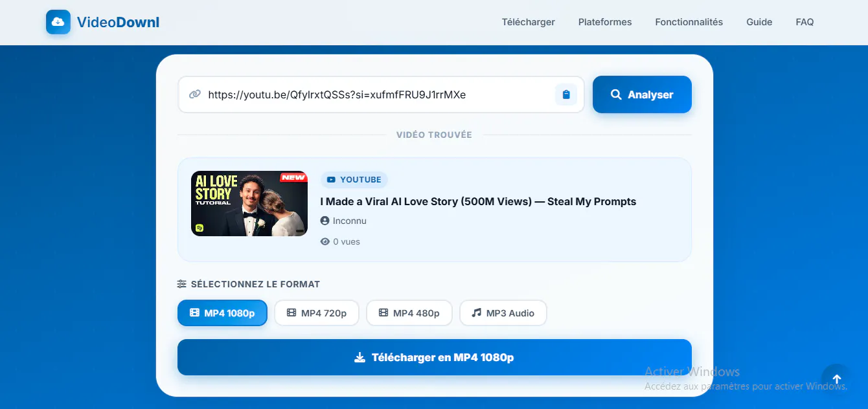Open the Télécharger nav item
868x409 pixels.
pos(528,22)
